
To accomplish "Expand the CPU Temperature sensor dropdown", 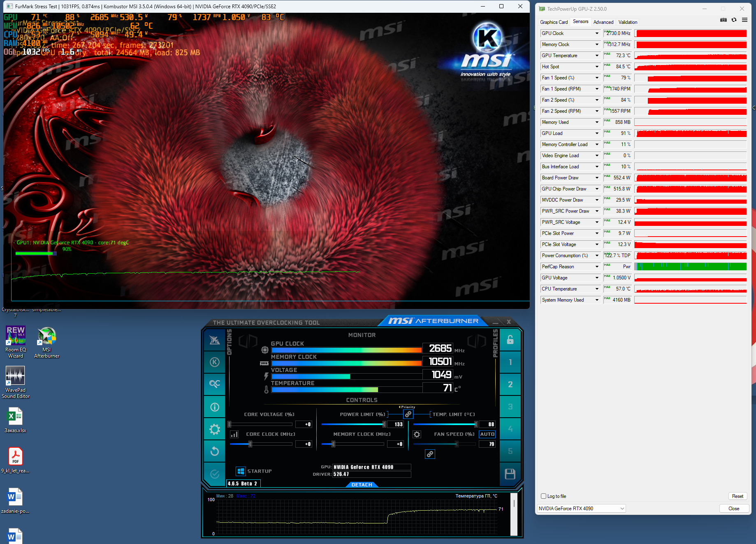I will pyautogui.click(x=597, y=289).
